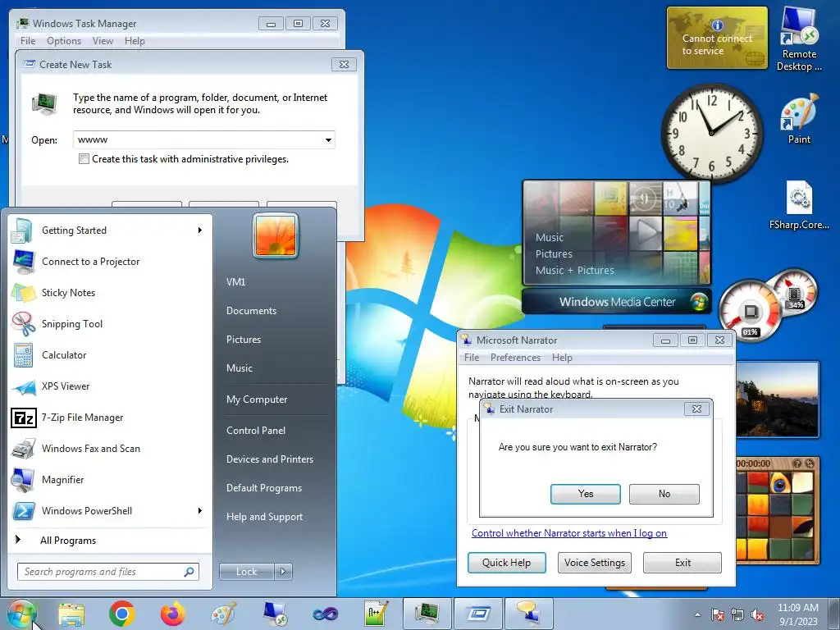
Task: Click Narrator Exit button
Action: point(682,563)
